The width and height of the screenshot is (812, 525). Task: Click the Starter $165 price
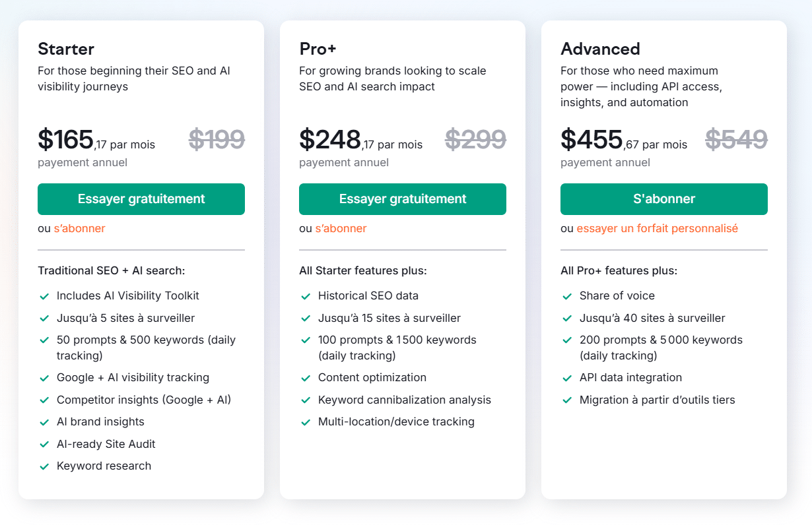pos(66,139)
